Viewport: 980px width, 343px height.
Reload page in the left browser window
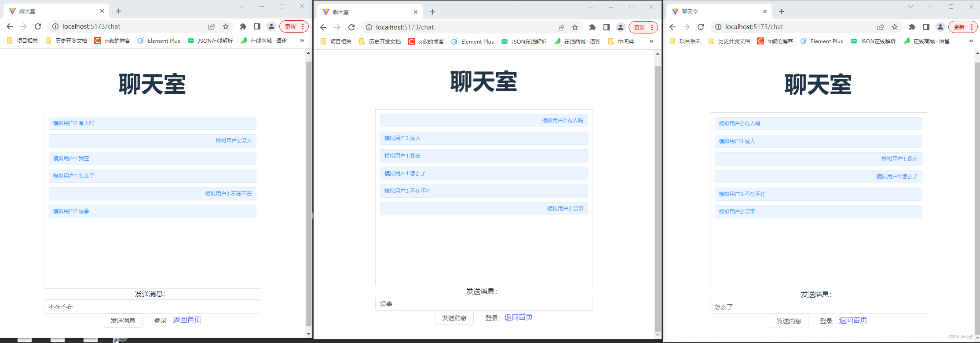pos(38,26)
